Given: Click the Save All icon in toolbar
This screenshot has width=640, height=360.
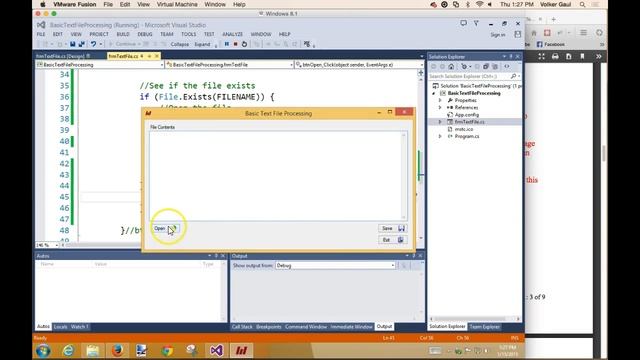Looking at the screenshot, I should [x=82, y=44].
